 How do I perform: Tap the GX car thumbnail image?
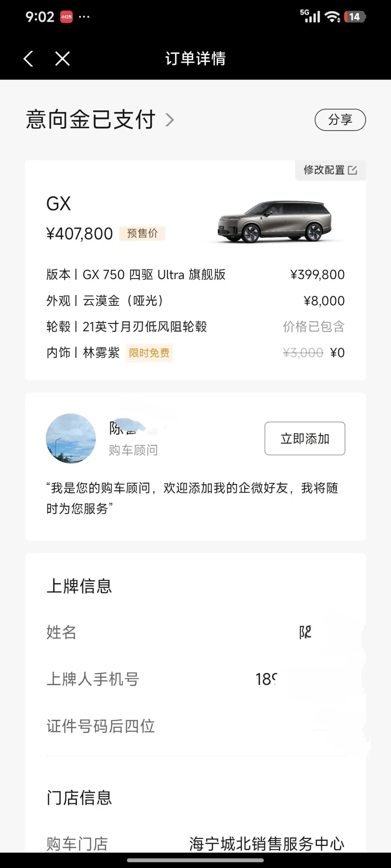(x=275, y=221)
